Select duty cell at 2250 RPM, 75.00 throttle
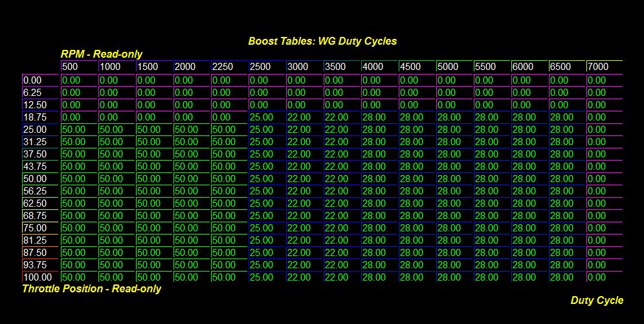 [228, 228]
